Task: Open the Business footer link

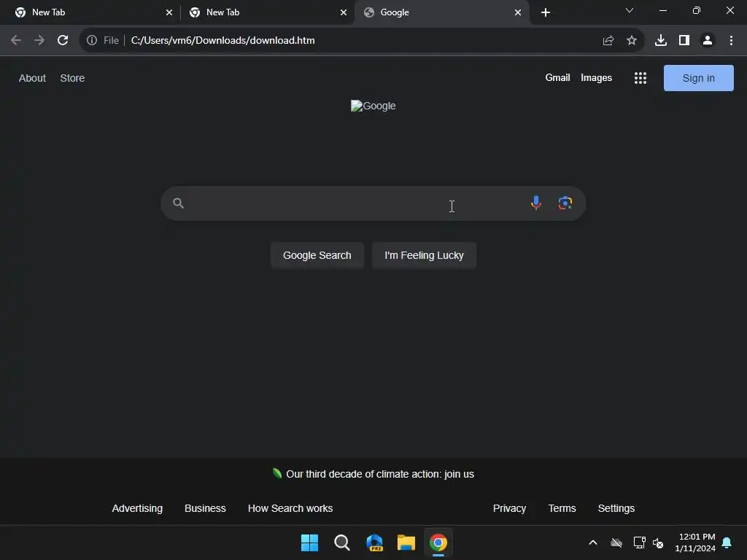Action: 205,508
